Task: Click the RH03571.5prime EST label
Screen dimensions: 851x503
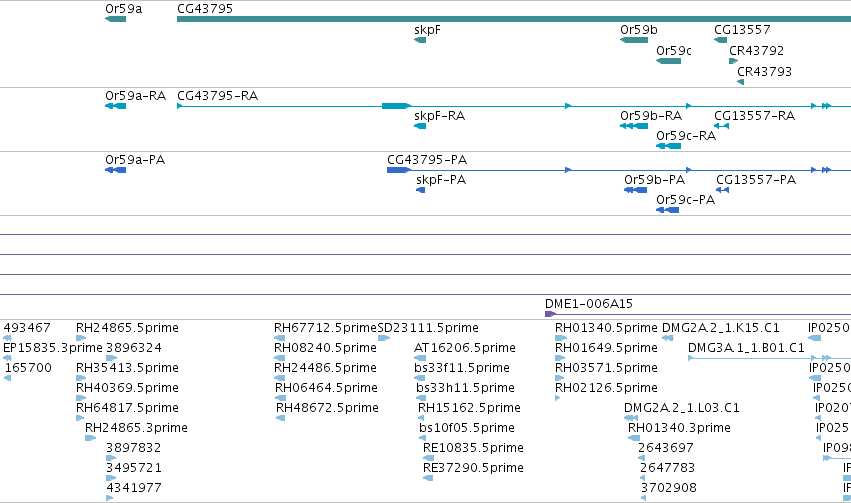Action: pos(606,368)
